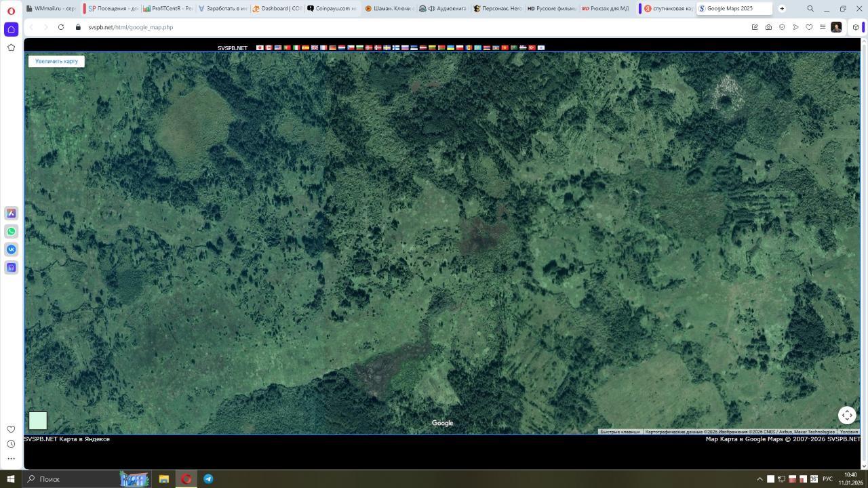Viewport: 868px width, 488px height.
Task: Open history clock icon in sidebar
Action: point(11,444)
